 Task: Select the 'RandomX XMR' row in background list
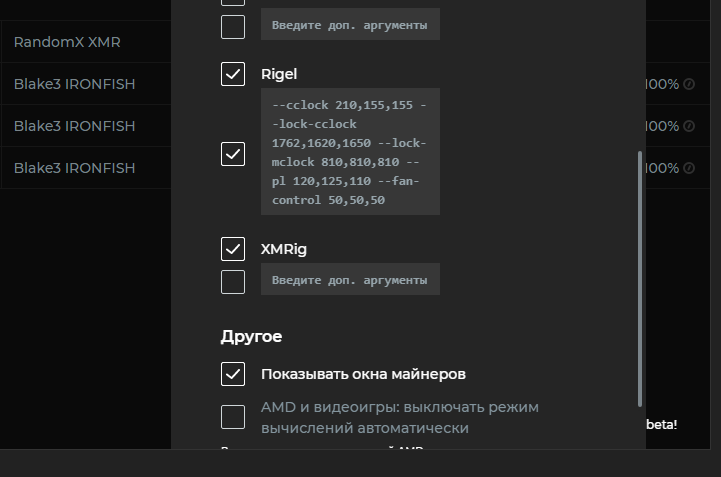86,42
